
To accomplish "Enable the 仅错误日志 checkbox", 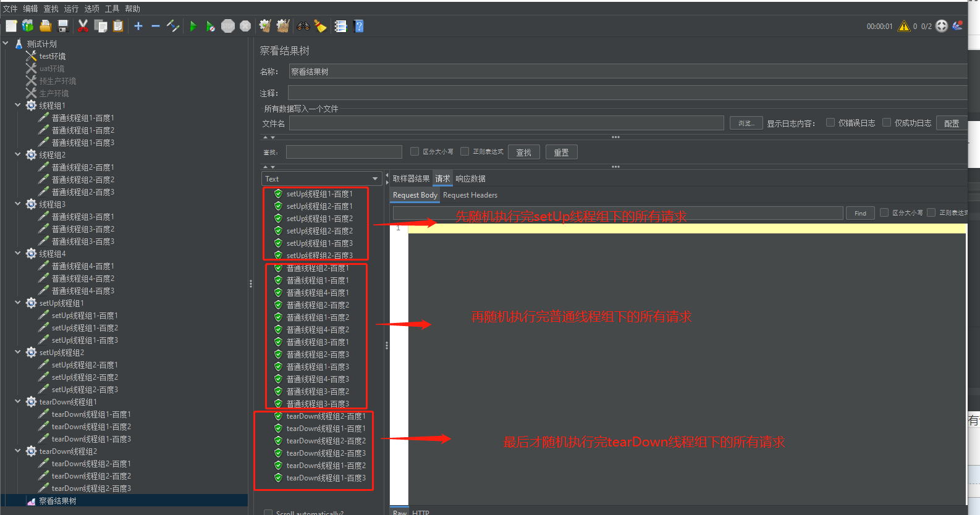I will coord(830,122).
